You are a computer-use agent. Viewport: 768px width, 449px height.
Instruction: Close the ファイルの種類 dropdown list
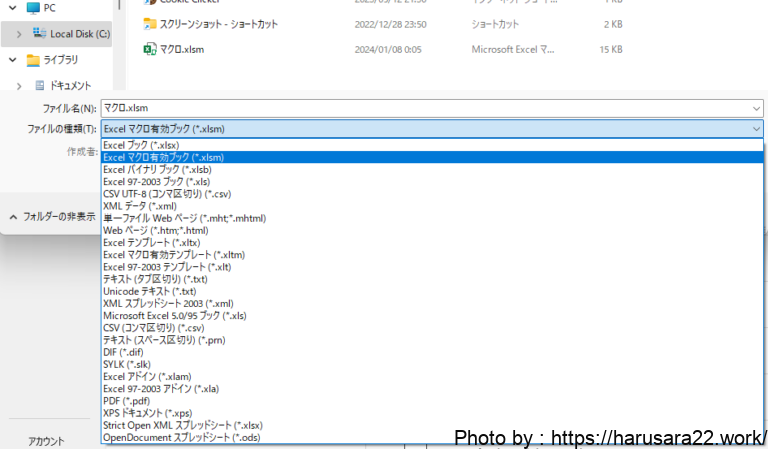(756, 129)
